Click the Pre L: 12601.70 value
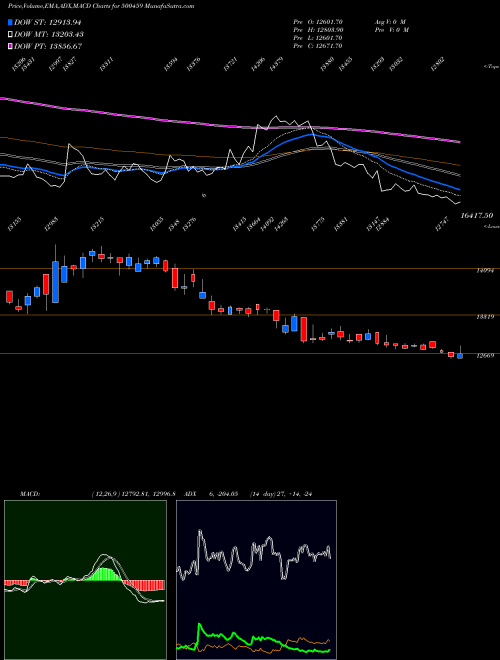The image size is (500, 660). [x=318, y=38]
